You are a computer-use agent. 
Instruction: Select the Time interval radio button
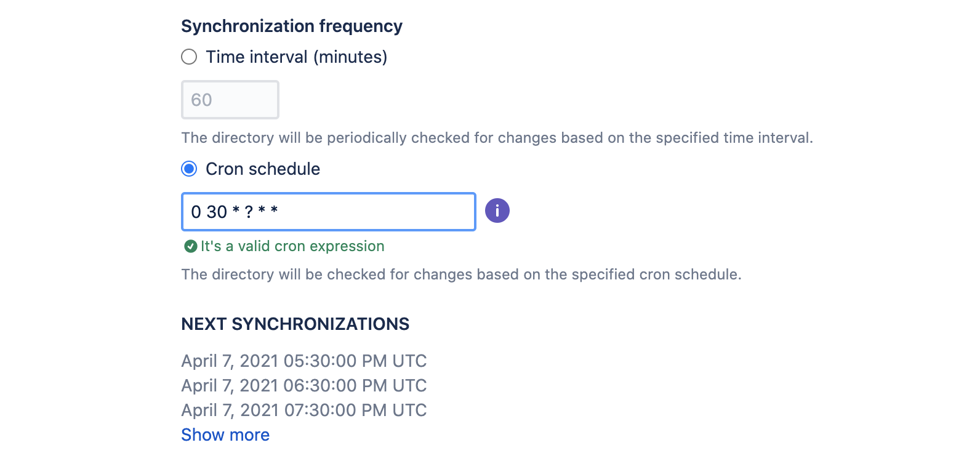(189, 57)
